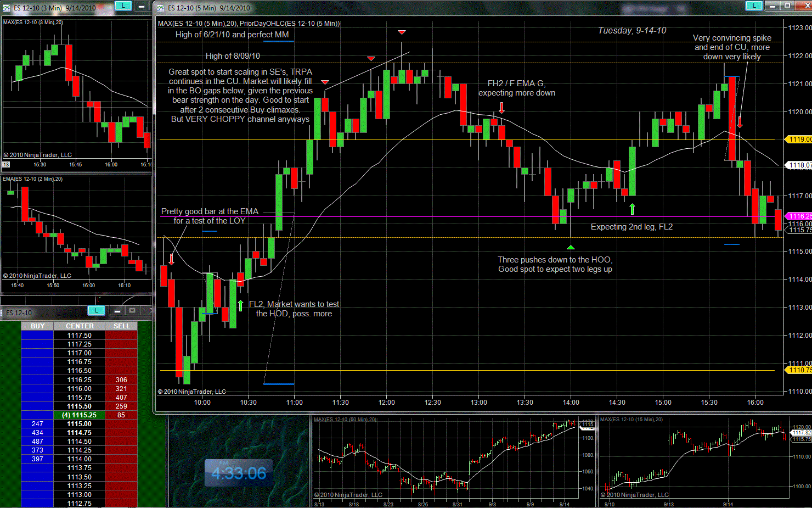Click green triangle above 'Three pushes down' note
Screen dimensions: 812x508
pyautogui.click(x=571, y=248)
